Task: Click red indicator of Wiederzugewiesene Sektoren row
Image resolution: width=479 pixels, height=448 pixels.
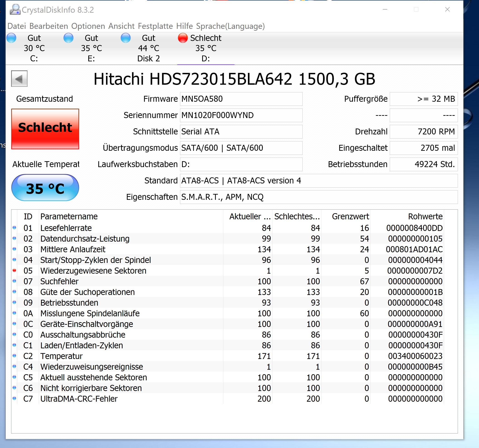Action: click(15, 270)
